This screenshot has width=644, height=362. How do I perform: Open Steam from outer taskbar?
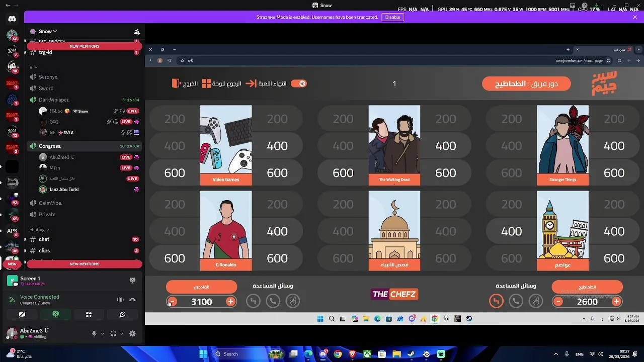coord(411,354)
